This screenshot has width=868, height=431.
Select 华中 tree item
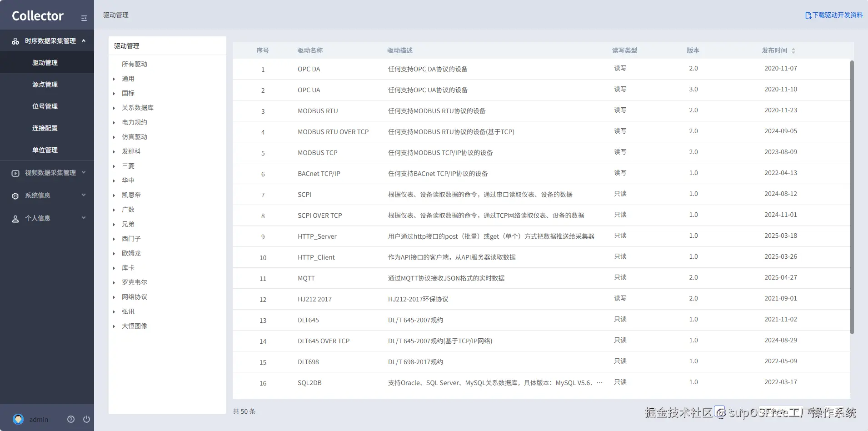[x=128, y=180]
